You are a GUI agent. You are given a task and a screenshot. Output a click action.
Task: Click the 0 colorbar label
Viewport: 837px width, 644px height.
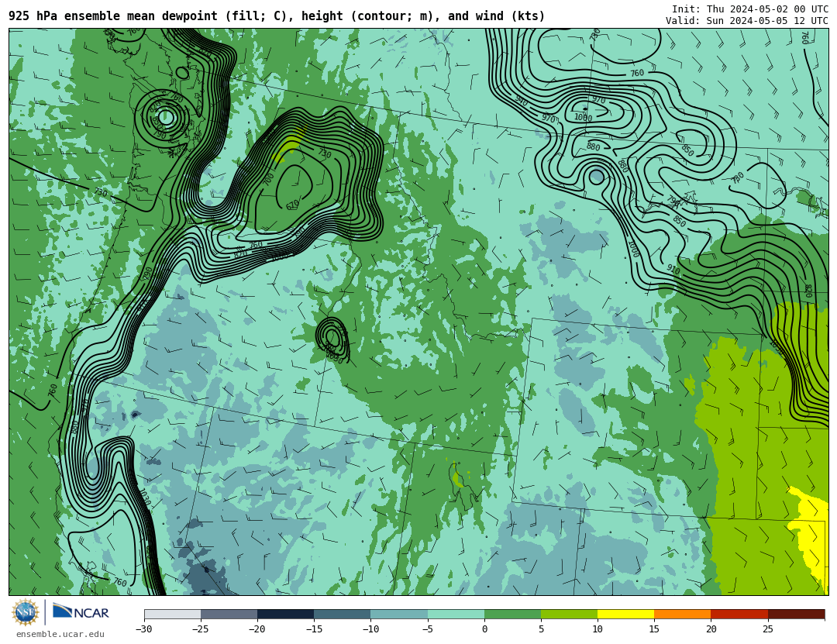click(484, 629)
